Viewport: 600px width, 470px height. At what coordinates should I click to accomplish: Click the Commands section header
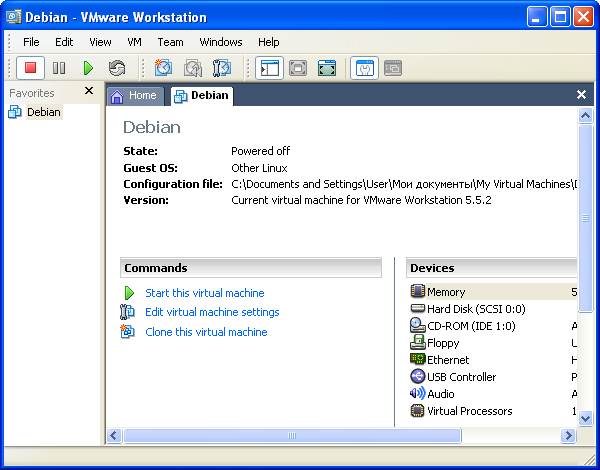coord(251,268)
